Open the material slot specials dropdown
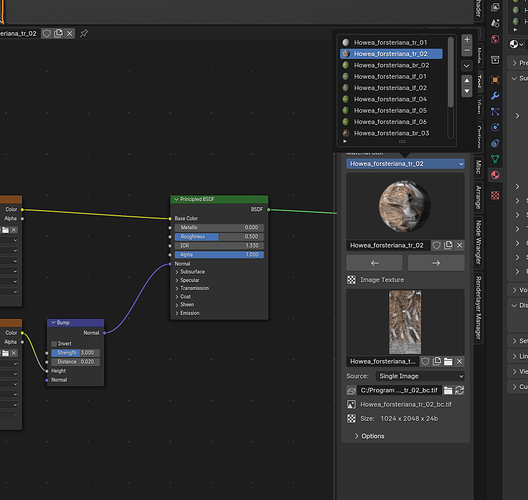This screenshot has width=528, height=500. coord(467,66)
